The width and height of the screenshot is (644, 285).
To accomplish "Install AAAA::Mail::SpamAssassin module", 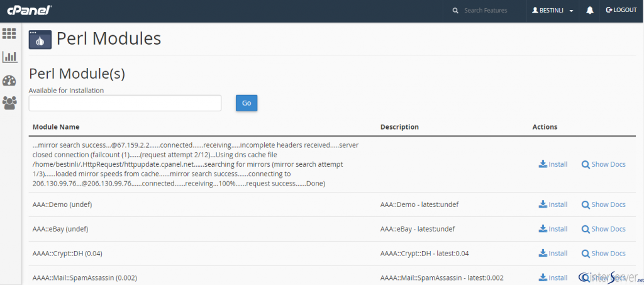I will point(553,277).
